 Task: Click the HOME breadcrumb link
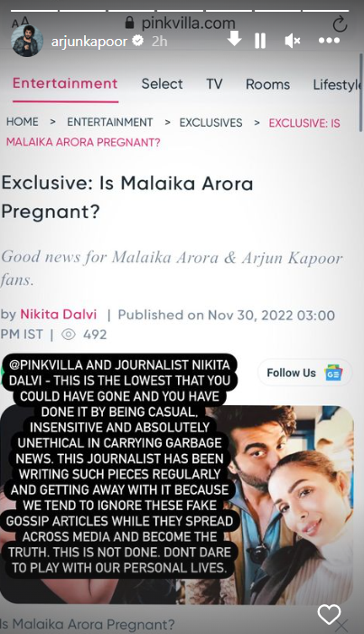click(23, 122)
